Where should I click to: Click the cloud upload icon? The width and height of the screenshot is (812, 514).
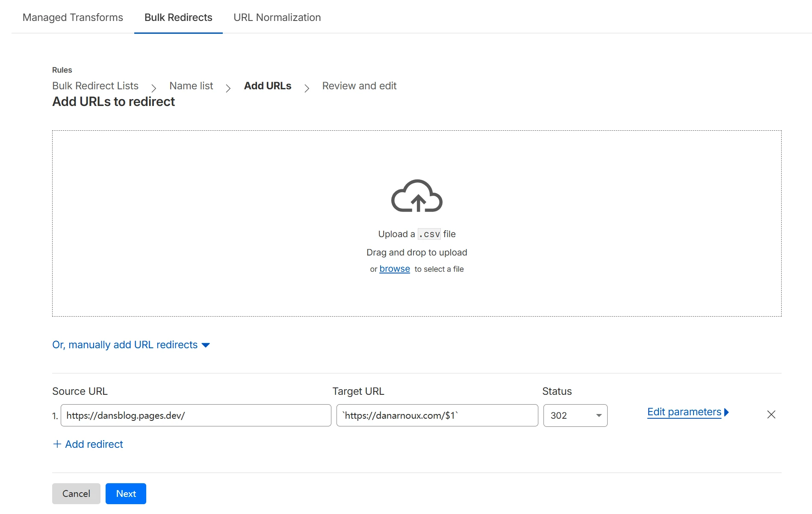click(416, 196)
